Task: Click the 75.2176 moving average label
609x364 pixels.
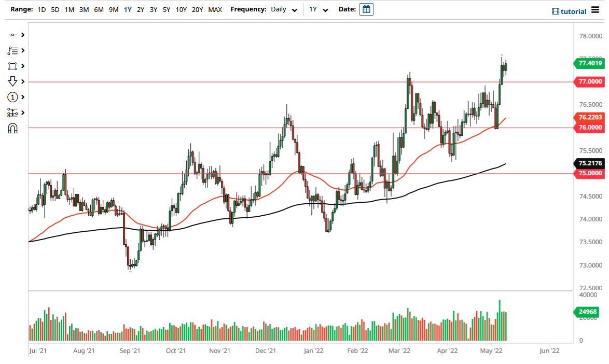Action: pyautogui.click(x=589, y=163)
